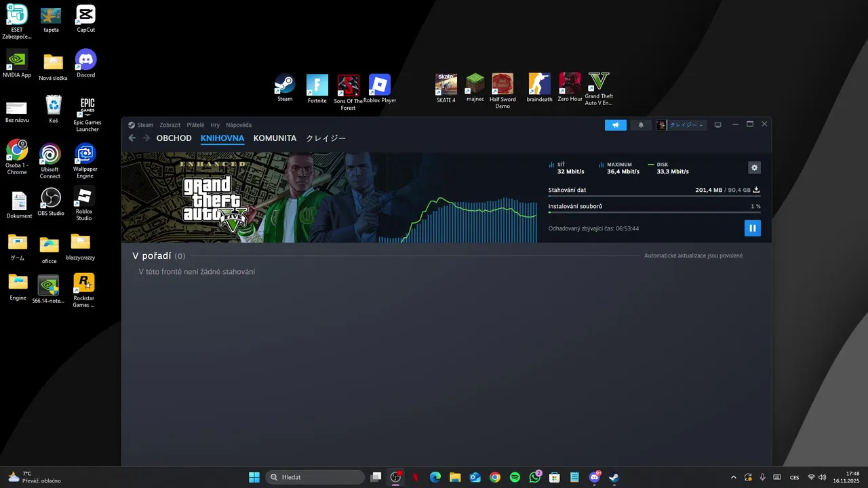Open the taskbar weather widget
The width and height of the screenshot is (868, 488).
[x=34, y=477]
